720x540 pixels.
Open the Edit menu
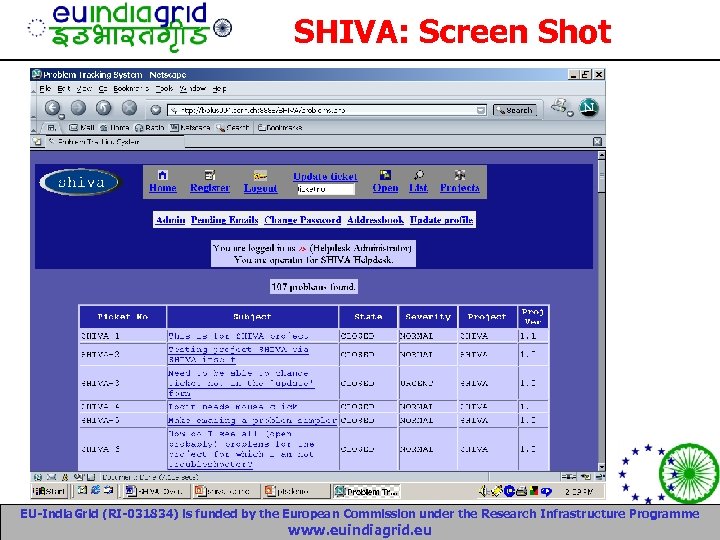[x=64, y=89]
